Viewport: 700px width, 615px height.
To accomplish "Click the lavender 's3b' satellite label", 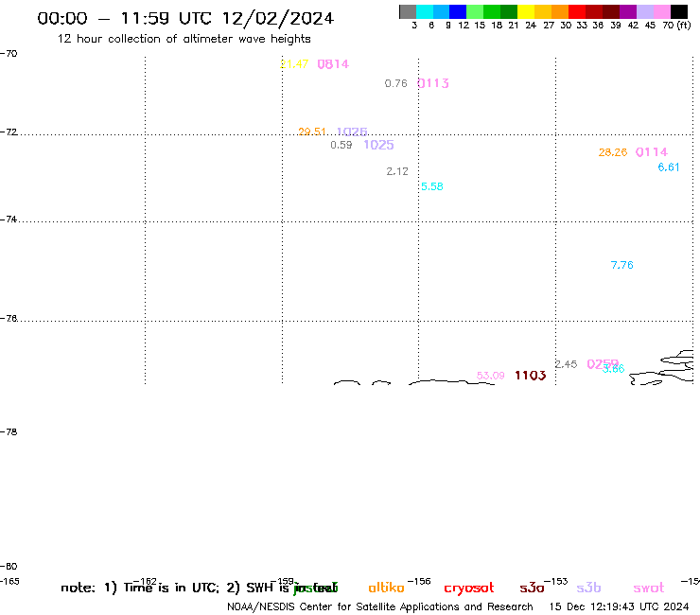I will [588, 588].
